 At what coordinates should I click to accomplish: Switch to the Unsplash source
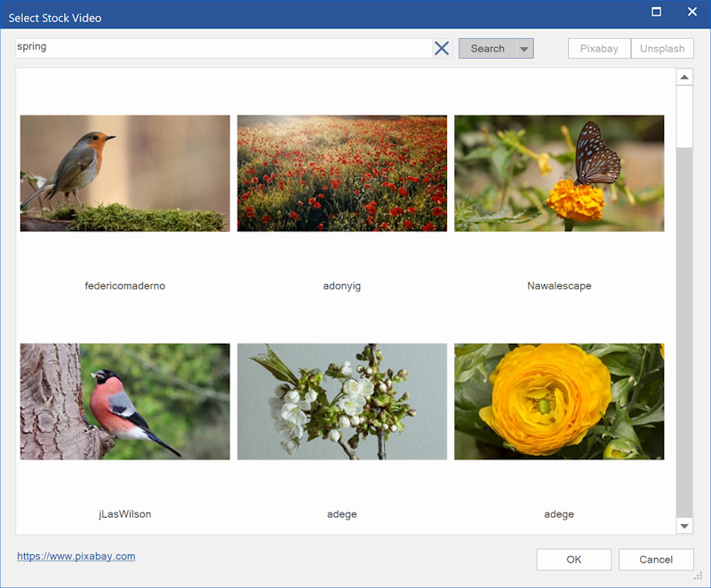pyautogui.click(x=662, y=49)
